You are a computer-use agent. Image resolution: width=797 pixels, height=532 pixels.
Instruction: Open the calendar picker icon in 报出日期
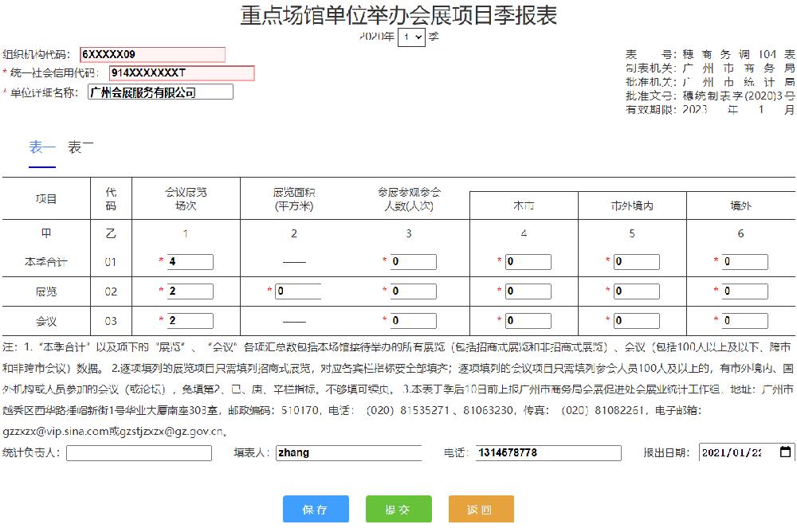point(785,452)
